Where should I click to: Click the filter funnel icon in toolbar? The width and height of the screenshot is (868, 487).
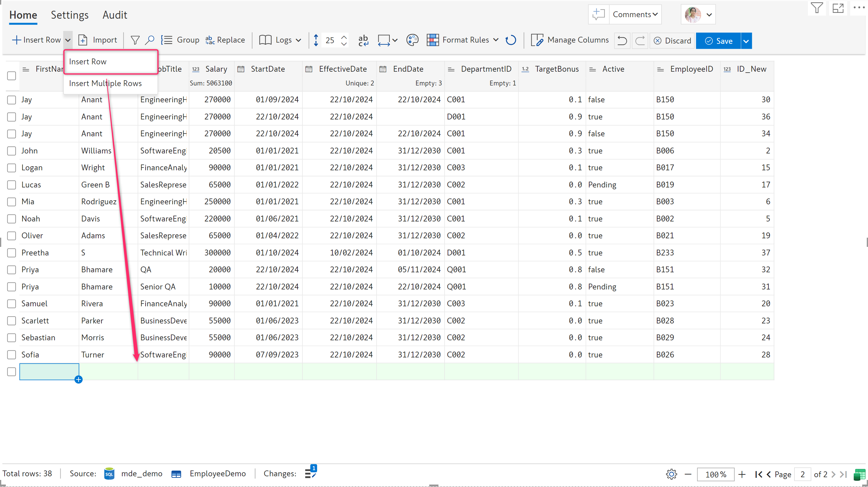135,40
